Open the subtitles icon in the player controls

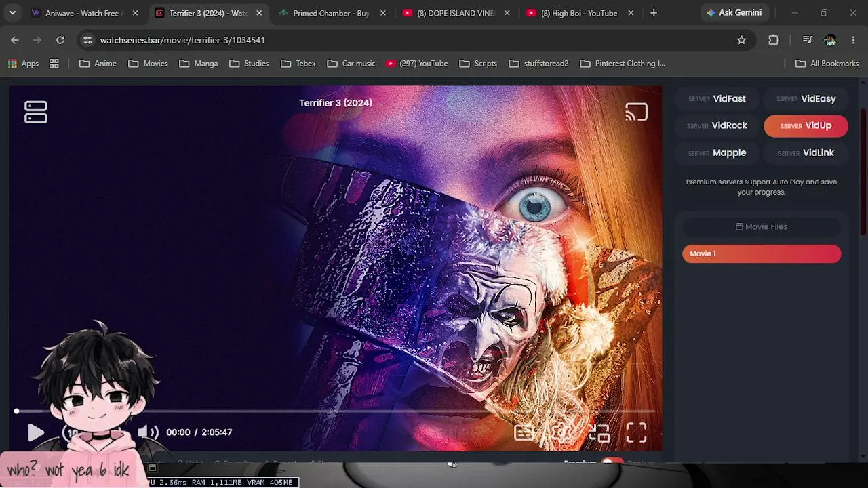tap(524, 432)
